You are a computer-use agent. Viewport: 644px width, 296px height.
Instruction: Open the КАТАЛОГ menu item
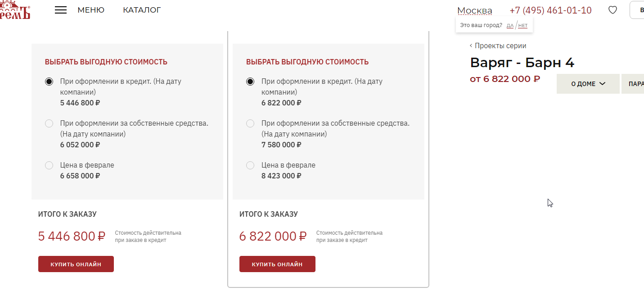[x=142, y=10]
